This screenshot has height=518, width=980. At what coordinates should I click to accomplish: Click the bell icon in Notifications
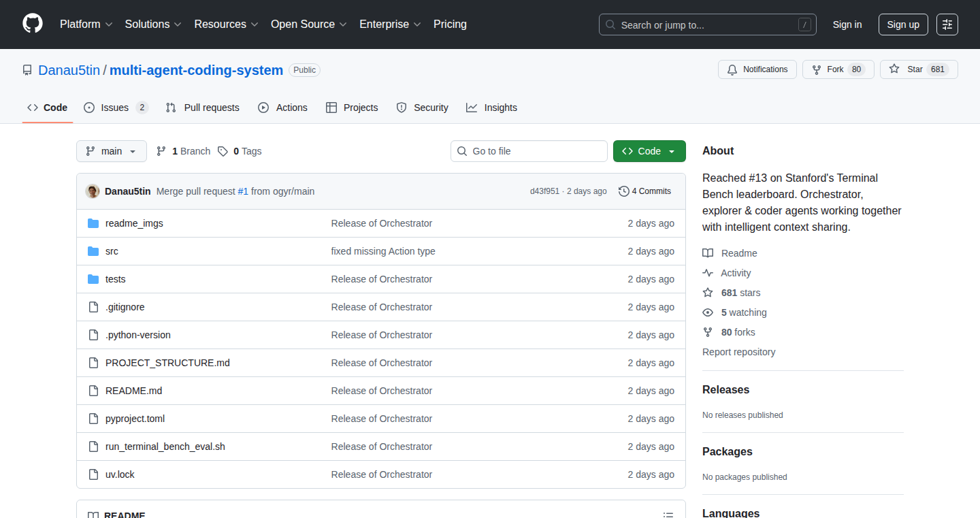tap(732, 69)
